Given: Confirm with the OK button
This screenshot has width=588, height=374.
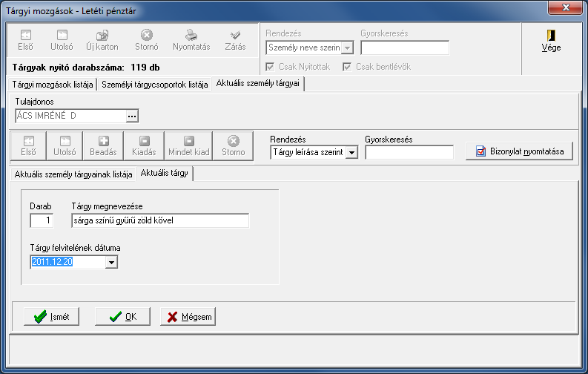Looking at the screenshot, I should (x=122, y=317).
